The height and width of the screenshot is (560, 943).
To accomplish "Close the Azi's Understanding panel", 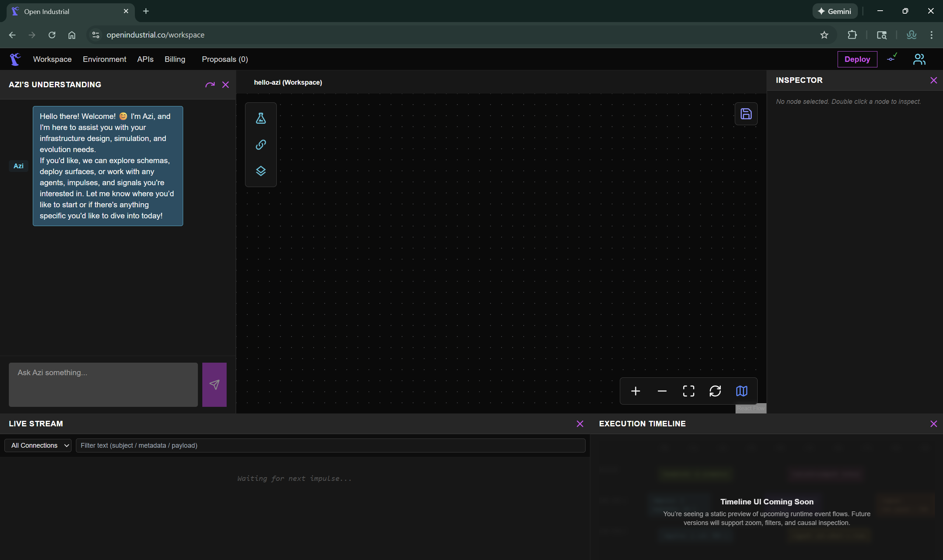I will pyautogui.click(x=226, y=85).
